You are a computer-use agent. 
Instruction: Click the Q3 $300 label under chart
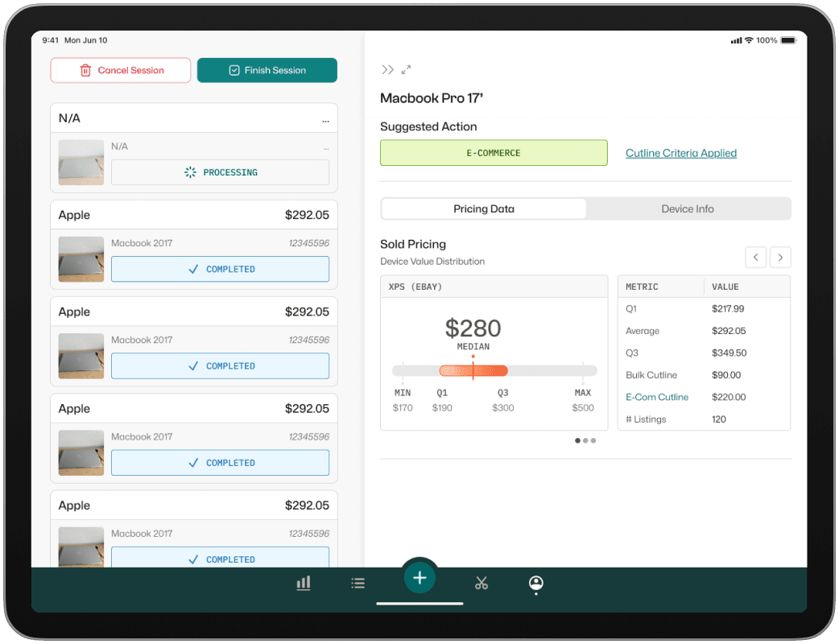(x=503, y=400)
